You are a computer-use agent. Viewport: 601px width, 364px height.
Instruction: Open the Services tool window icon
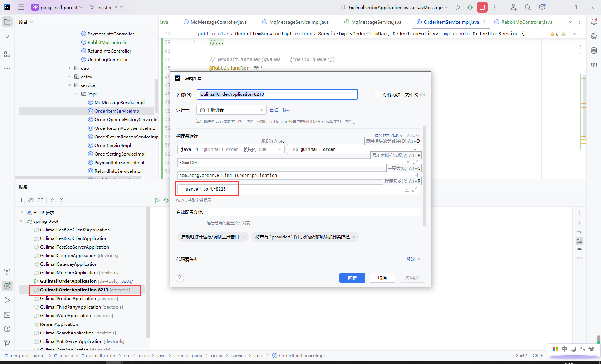[x=7, y=286]
